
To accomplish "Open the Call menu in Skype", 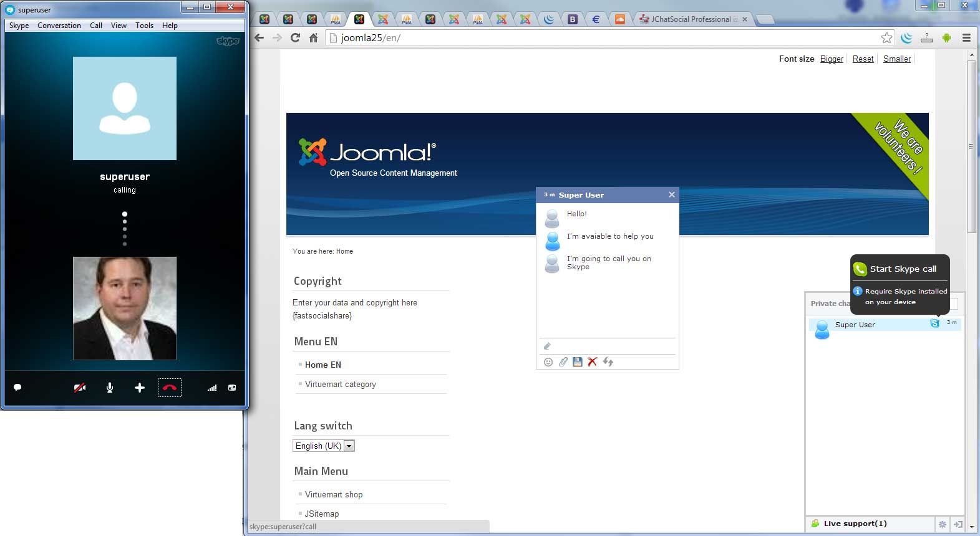I will coord(96,26).
